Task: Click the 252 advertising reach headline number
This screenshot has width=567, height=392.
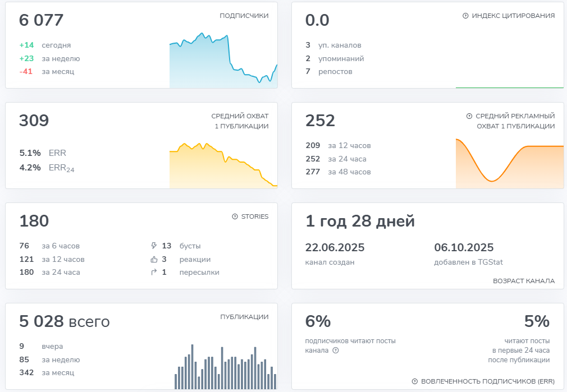Action: click(x=320, y=121)
